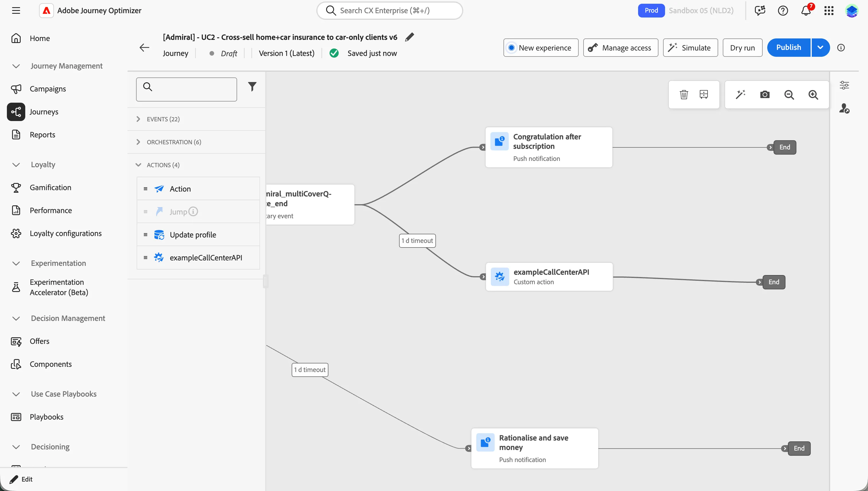Click the Manage access button
868x491 pixels.
click(x=620, y=48)
